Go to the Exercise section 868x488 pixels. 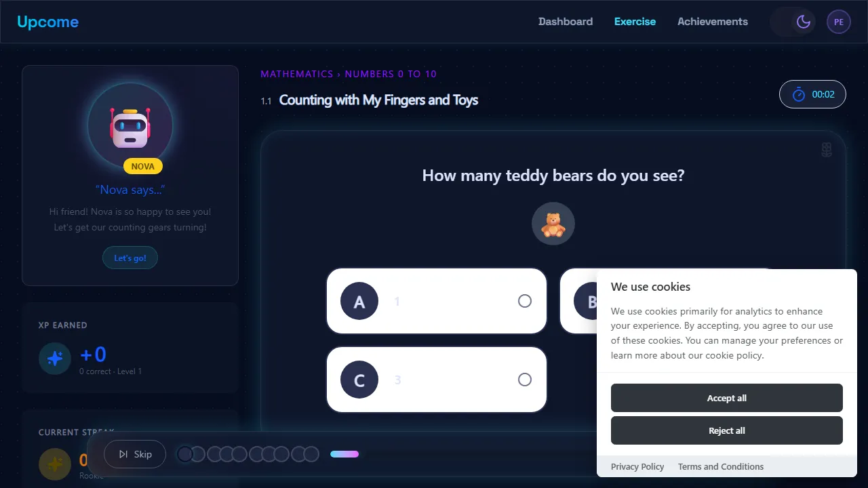(x=635, y=22)
